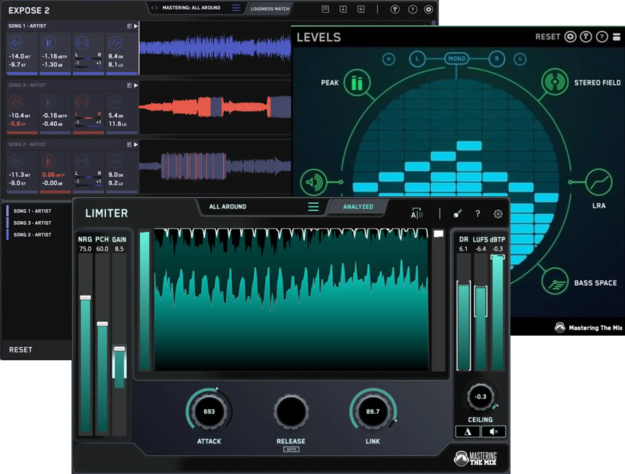Select Song 2 - Artist in Expose list
625x474 pixels.
coord(32,235)
